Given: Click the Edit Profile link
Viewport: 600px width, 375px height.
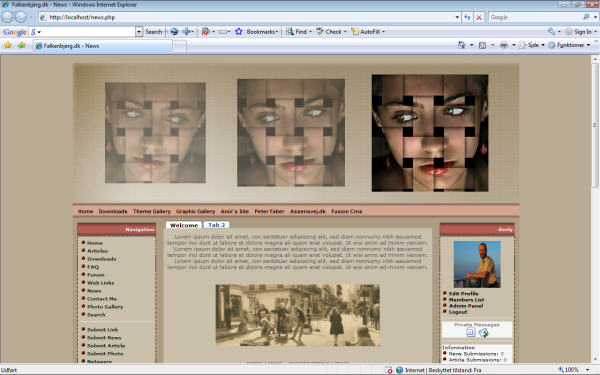Looking at the screenshot, I should [463, 293].
